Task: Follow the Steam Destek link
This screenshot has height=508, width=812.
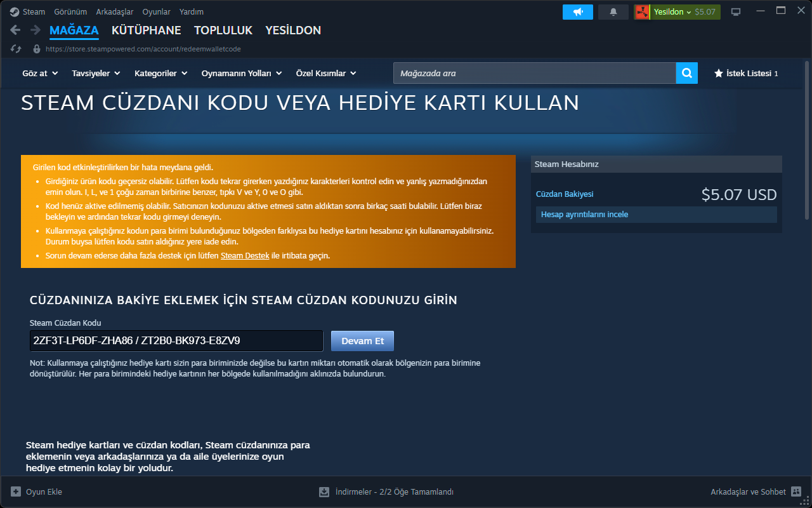Action: (245, 256)
